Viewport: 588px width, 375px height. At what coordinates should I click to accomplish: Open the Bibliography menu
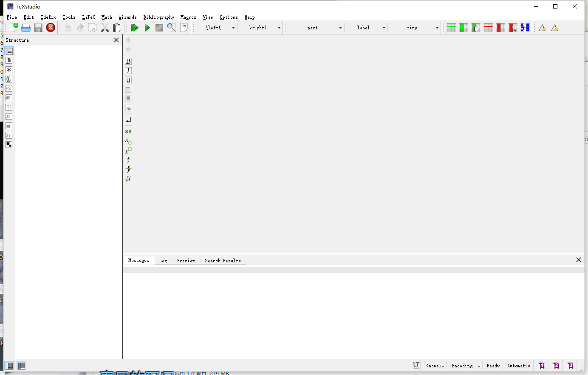(159, 17)
